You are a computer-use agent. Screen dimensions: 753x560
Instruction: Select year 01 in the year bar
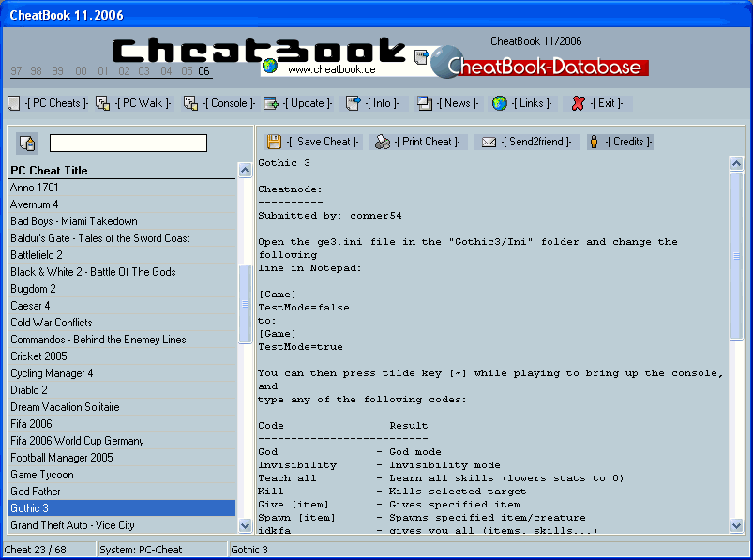pyautogui.click(x=103, y=71)
